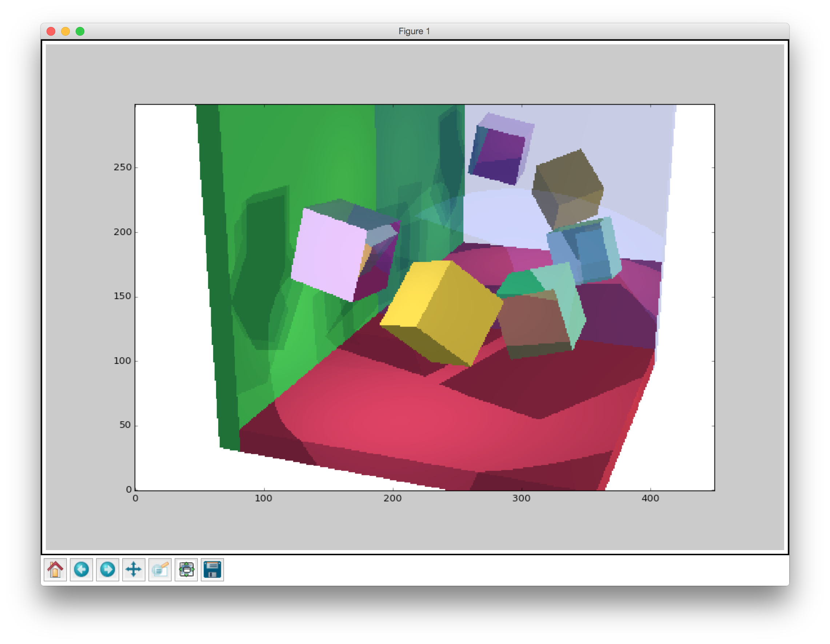Click the green wall surface
Viewport: 830px width, 644px height.
(304, 152)
